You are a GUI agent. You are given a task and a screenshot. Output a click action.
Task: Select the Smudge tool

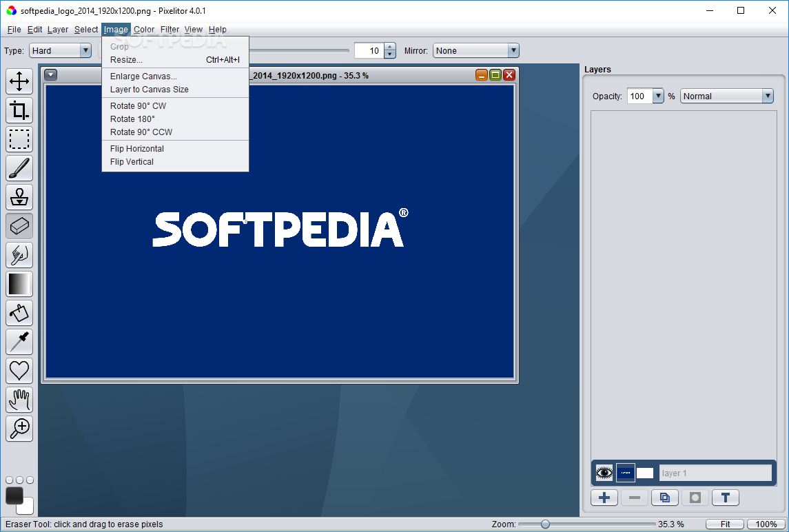[x=19, y=255]
